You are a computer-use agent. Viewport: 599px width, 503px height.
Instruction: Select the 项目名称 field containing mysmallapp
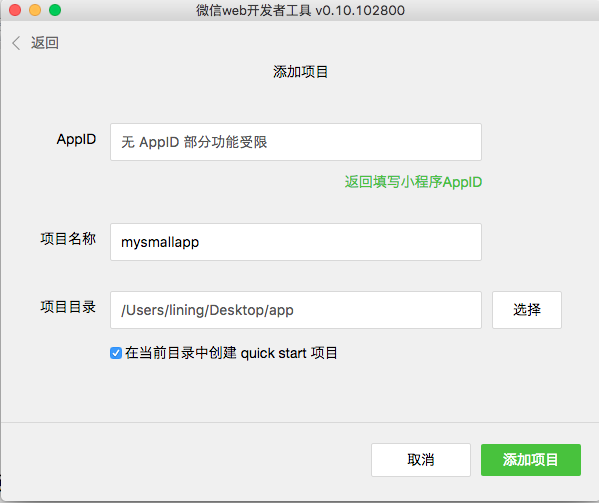(296, 242)
